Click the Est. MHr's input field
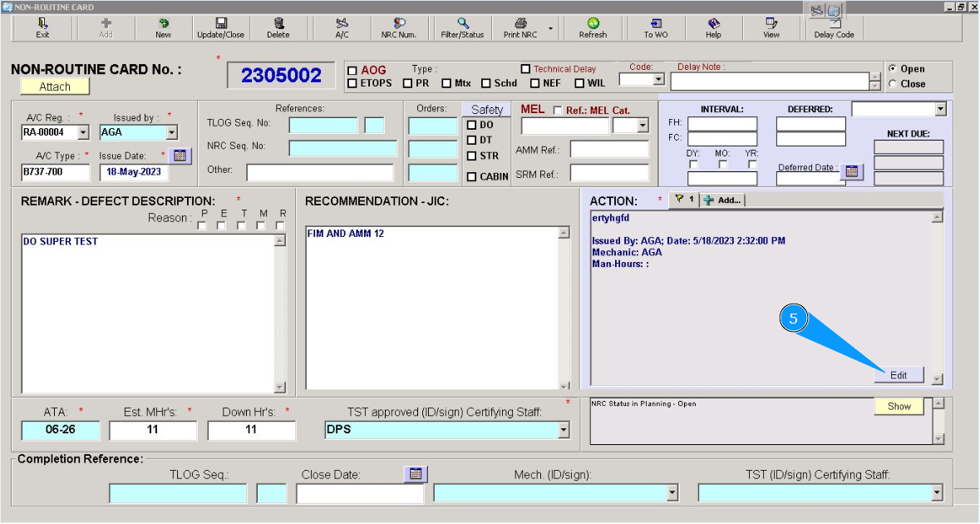The image size is (980, 524). pos(152,430)
